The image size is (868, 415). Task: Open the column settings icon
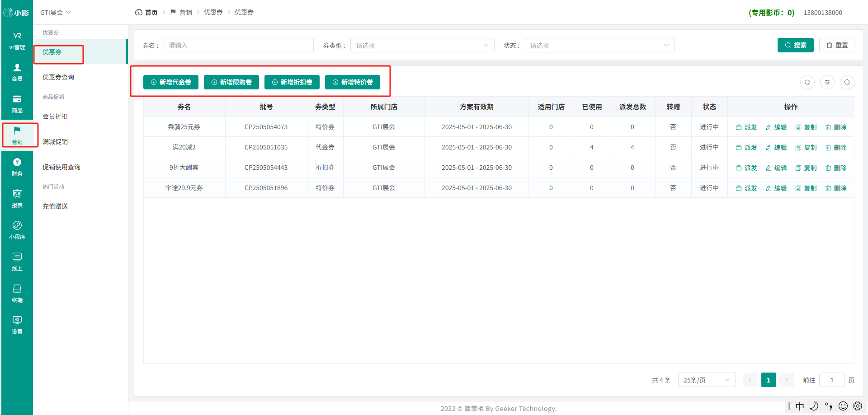[827, 82]
